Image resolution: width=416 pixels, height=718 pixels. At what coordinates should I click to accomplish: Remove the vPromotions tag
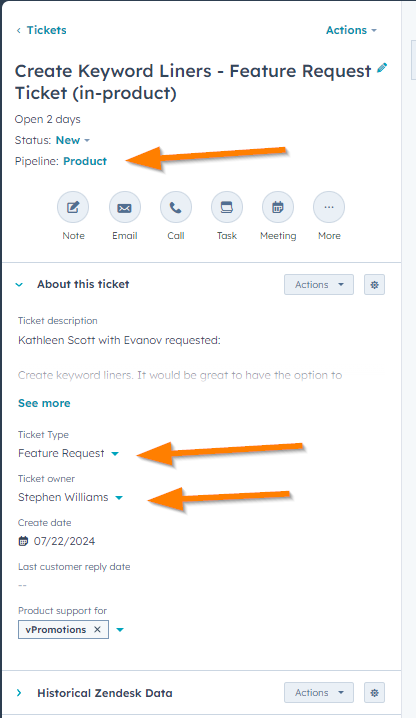point(97,630)
